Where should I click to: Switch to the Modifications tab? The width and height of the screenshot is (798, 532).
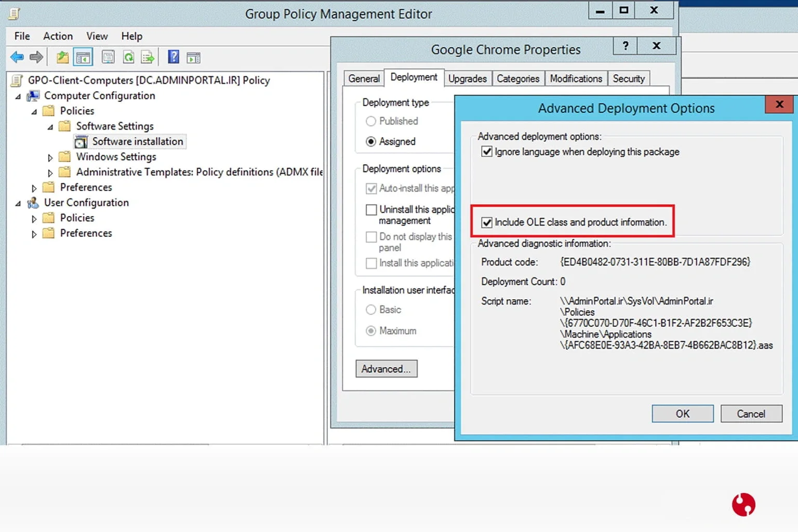(576, 79)
